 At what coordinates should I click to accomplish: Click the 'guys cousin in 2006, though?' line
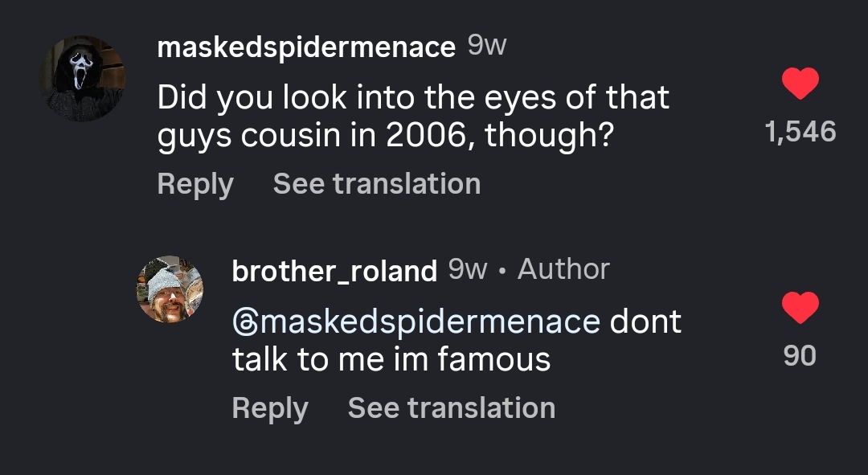(x=385, y=137)
